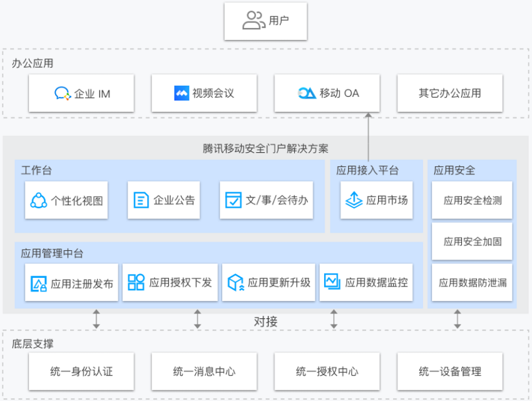The height and width of the screenshot is (401, 532).
Task: Click the 应用管理中台 section label
Action: click(x=52, y=253)
